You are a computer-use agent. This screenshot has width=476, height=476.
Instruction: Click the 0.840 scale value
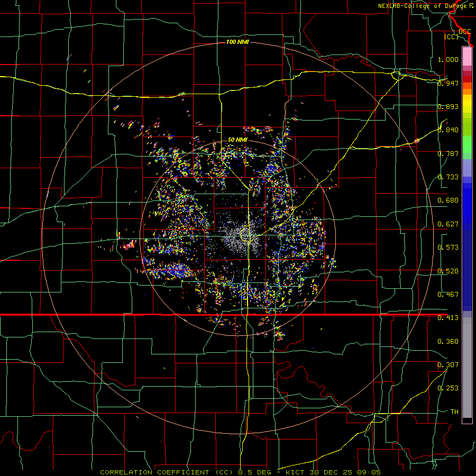tap(448, 130)
